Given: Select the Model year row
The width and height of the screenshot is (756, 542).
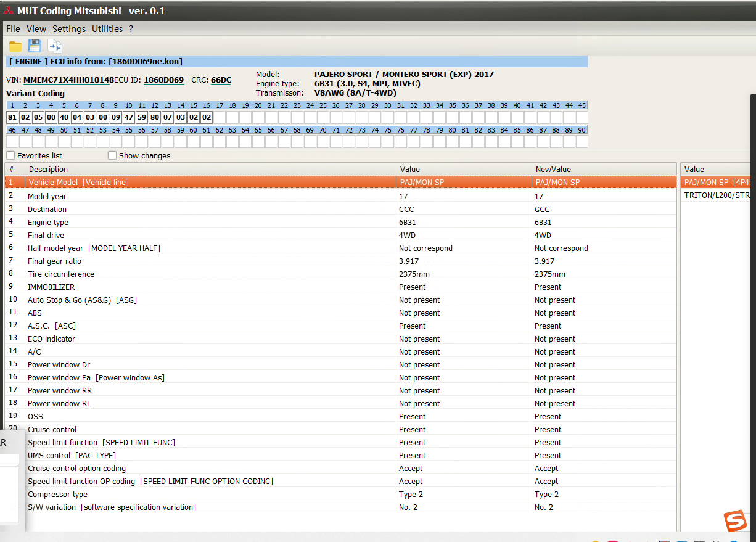Looking at the screenshot, I should pos(340,196).
